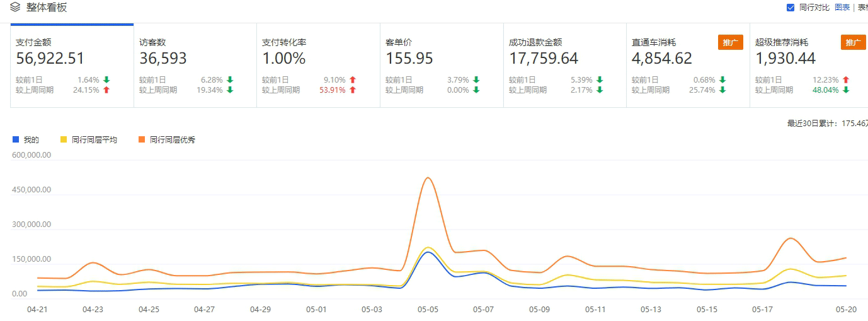Click green down arrow next to 6.28%
Viewport: 868px width, 321px height.
pos(230,80)
